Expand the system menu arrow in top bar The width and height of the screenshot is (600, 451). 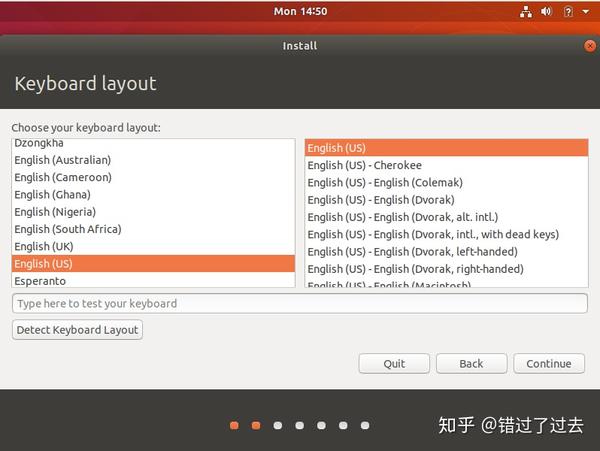[585, 11]
